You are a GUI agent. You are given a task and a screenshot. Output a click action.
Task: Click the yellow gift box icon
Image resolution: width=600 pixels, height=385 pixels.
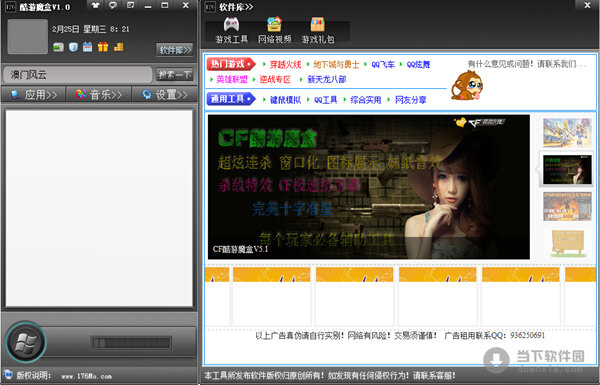point(103,47)
